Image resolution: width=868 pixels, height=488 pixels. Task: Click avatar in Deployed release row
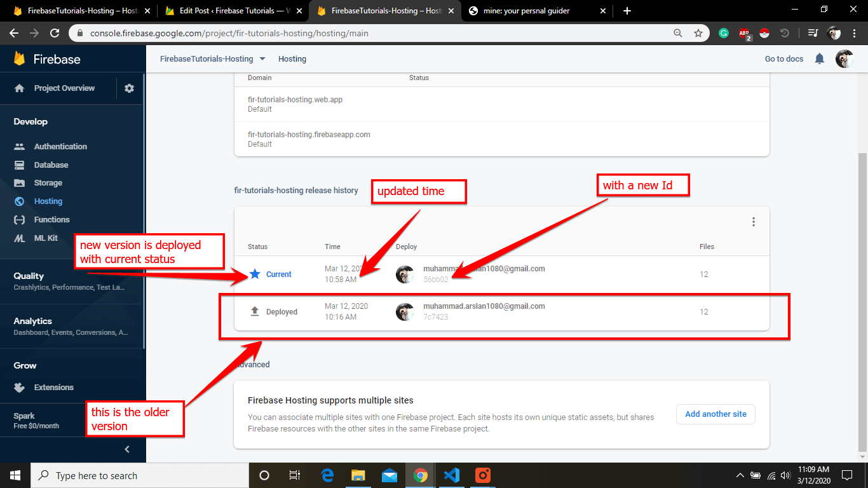click(x=405, y=312)
